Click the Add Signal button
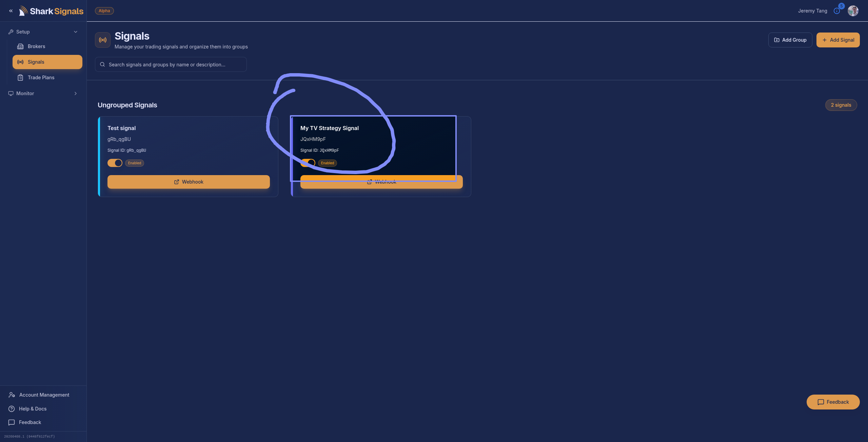The width and height of the screenshot is (868, 442). click(x=838, y=40)
